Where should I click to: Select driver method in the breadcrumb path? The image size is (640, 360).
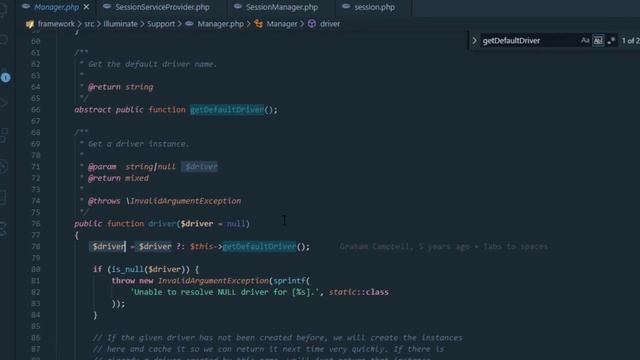pos(330,24)
